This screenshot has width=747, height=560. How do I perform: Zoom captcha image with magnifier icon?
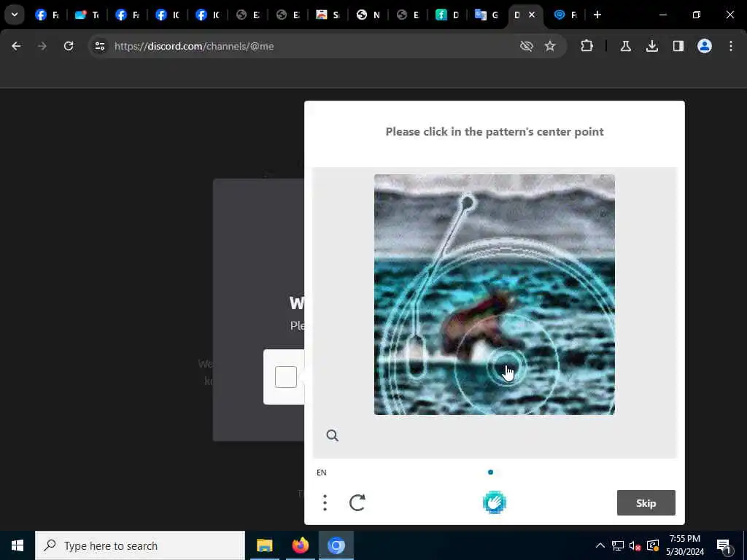click(333, 435)
